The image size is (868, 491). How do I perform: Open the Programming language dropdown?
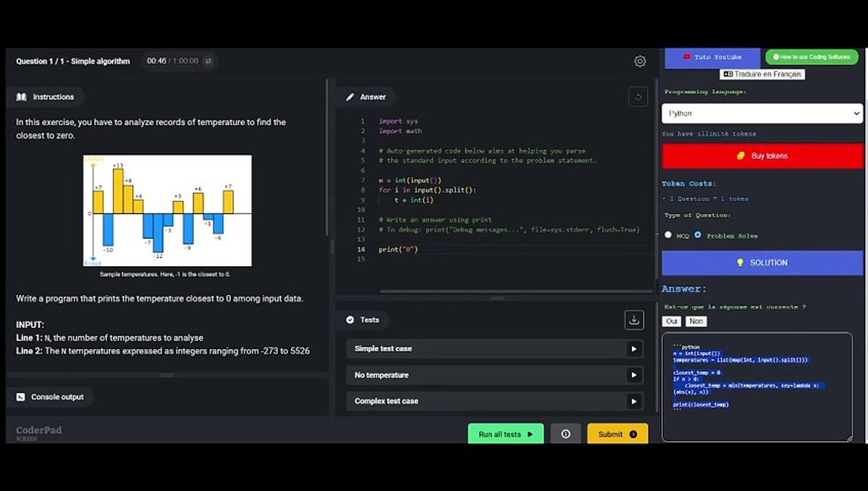[762, 113]
